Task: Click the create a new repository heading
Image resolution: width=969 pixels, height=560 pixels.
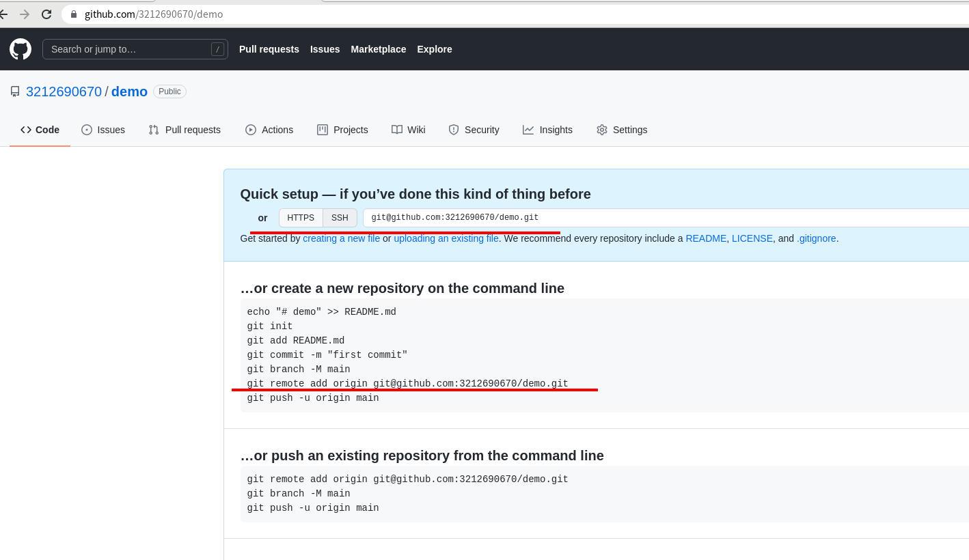Action: pos(402,288)
